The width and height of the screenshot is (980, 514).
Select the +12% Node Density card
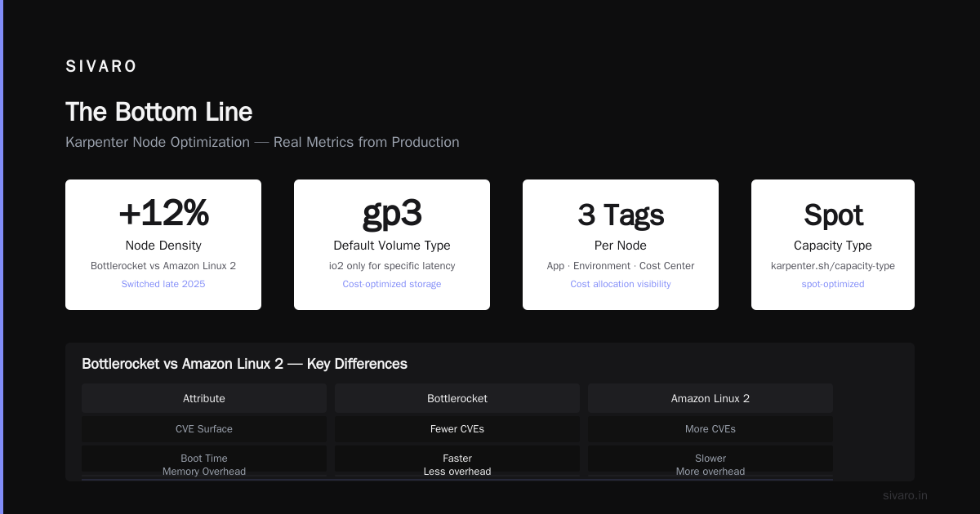coord(163,245)
